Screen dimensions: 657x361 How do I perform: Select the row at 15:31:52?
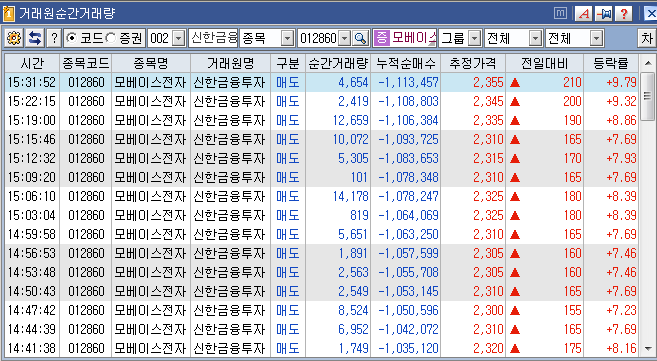[x=322, y=82]
